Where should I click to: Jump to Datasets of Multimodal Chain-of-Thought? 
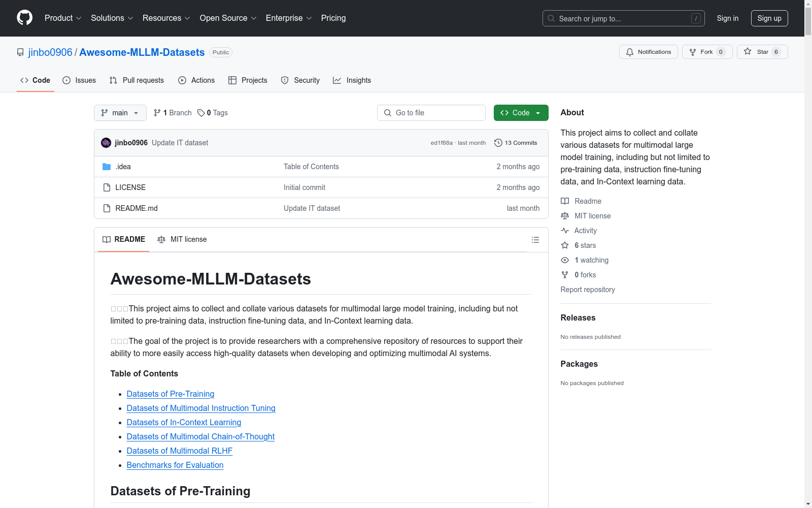click(200, 436)
